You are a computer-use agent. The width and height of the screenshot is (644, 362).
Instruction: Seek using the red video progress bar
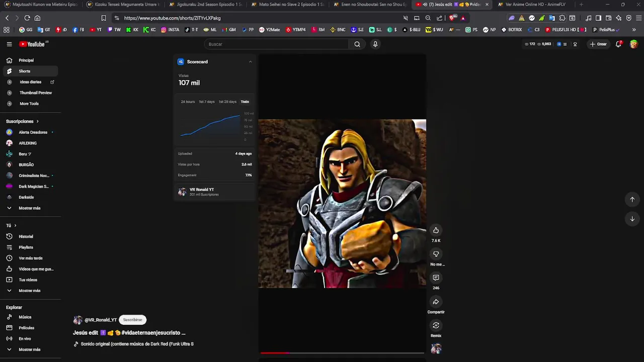(x=342, y=353)
